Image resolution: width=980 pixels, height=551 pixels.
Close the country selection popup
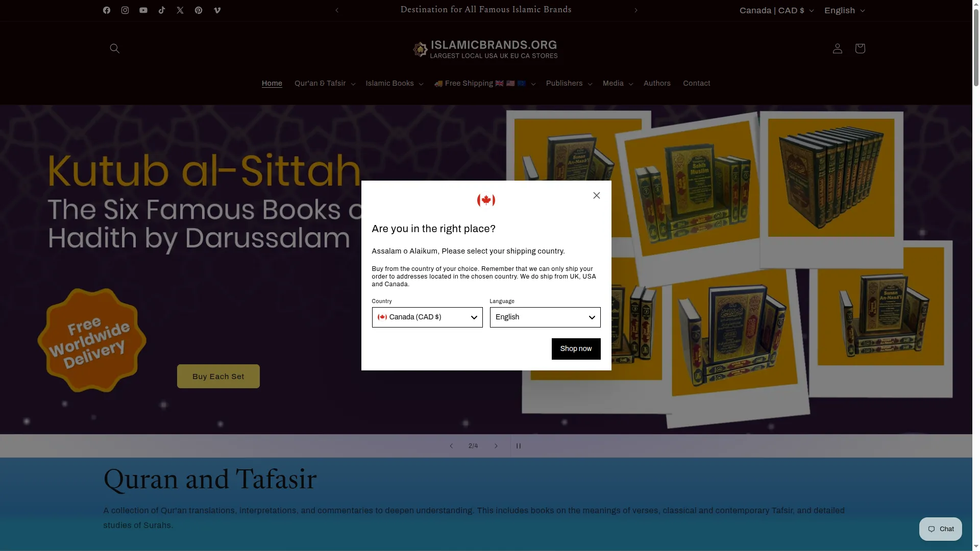597,195
